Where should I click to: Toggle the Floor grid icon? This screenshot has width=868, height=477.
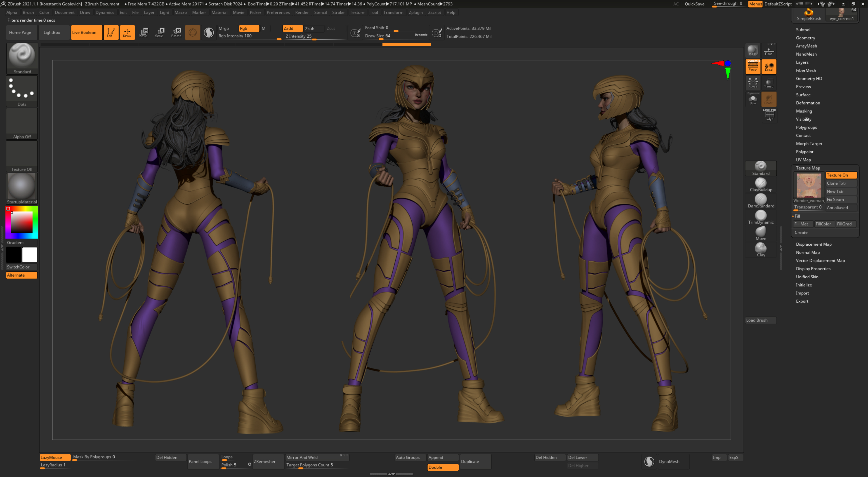point(769,51)
